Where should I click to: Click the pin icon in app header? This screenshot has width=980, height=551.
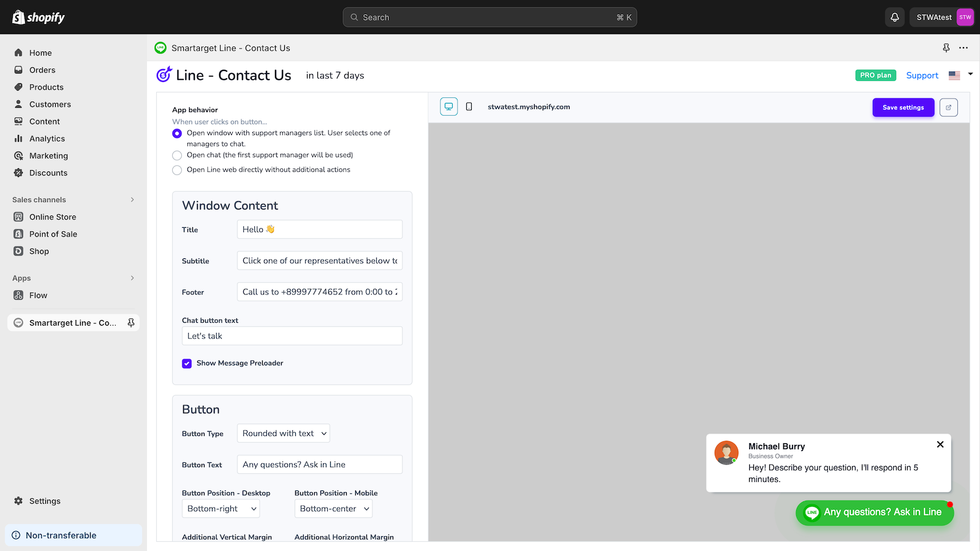[x=946, y=48]
